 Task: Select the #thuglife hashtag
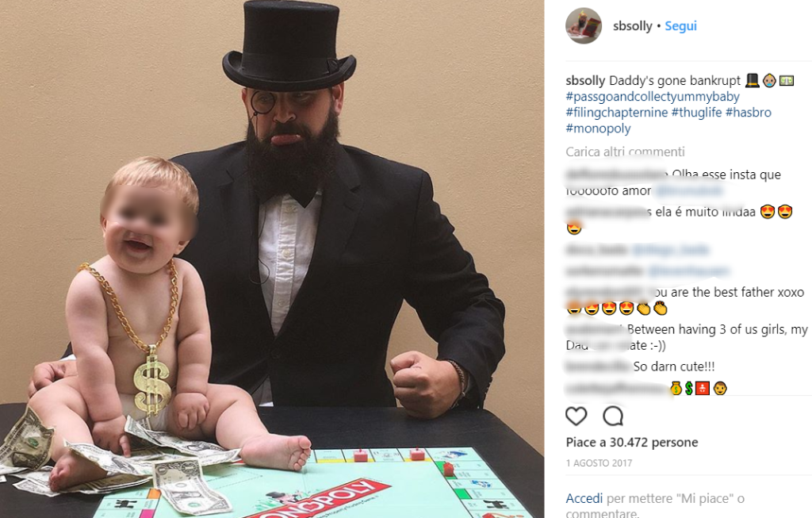[x=696, y=113]
